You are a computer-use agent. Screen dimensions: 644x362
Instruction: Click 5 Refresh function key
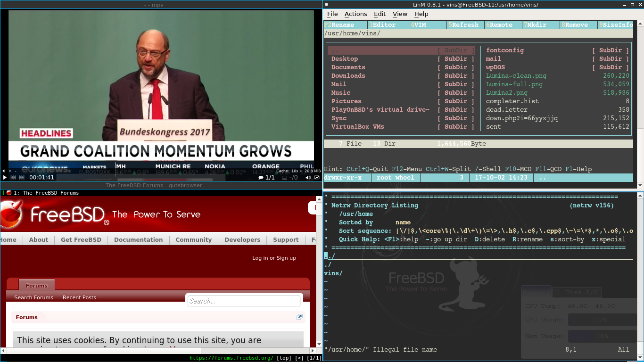pyautogui.click(x=465, y=25)
